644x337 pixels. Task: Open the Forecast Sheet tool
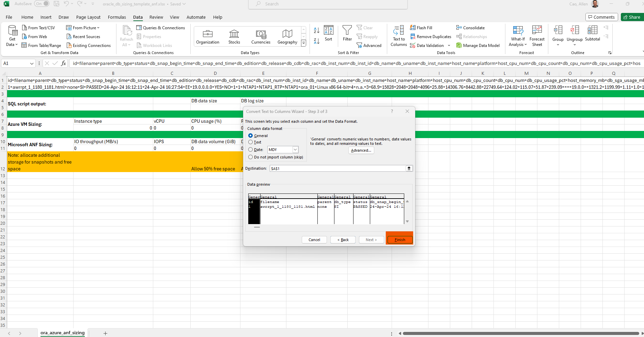[x=537, y=31]
